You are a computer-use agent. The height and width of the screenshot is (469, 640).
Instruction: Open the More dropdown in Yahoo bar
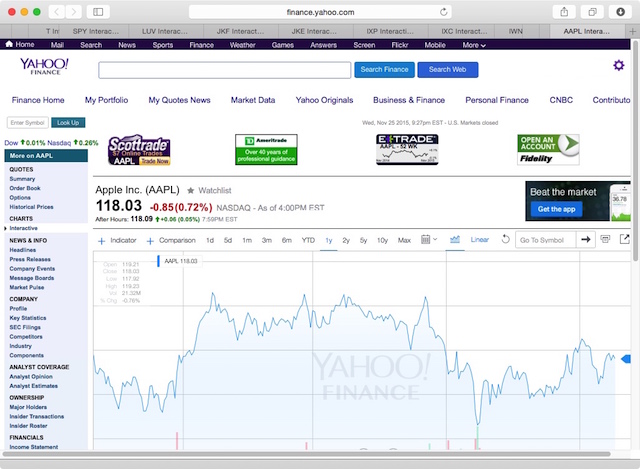(x=474, y=45)
